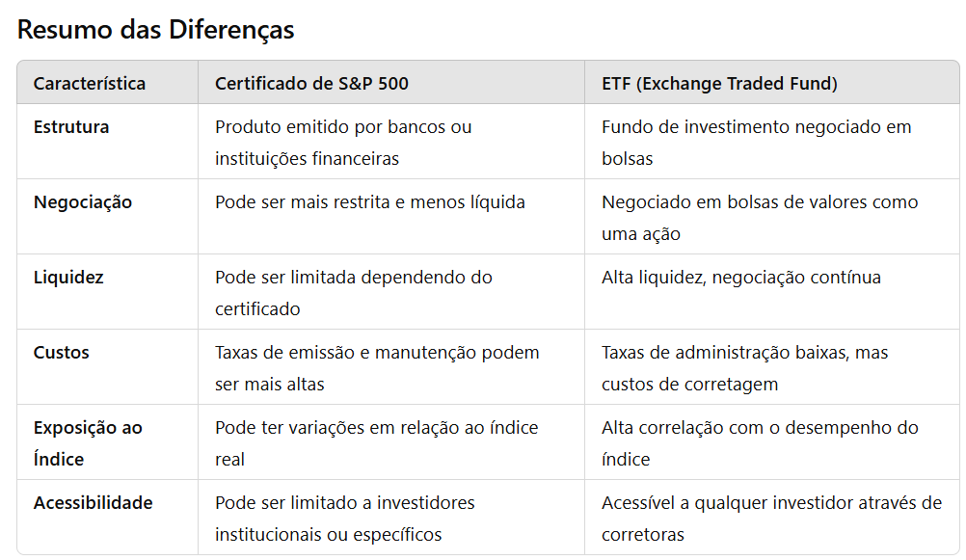Select cell "Pode ser mais restrita e menos líquida"
Image resolution: width=966 pixels, height=560 pixels.
[x=370, y=202]
